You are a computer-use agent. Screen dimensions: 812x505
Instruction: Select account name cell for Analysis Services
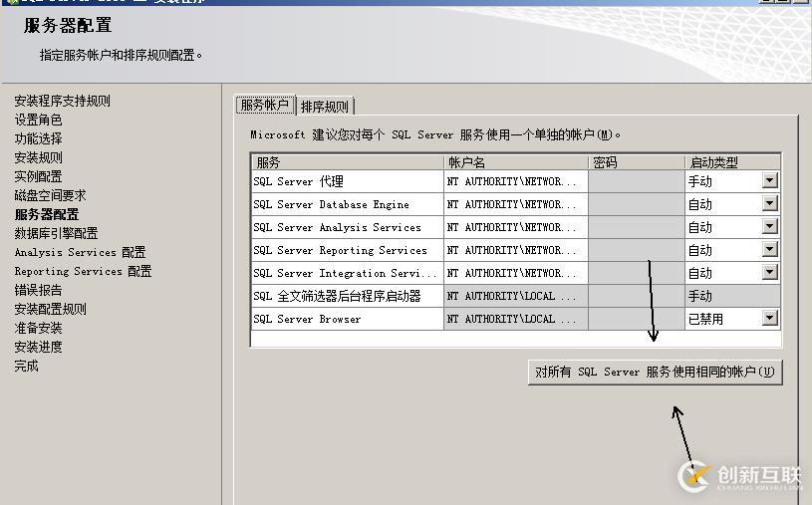pos(516,227)
